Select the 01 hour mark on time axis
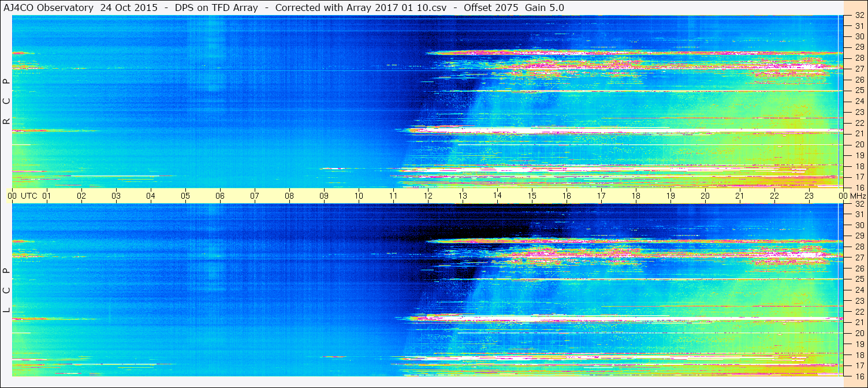This screenshot has width=868, height=388. [47, 196]
